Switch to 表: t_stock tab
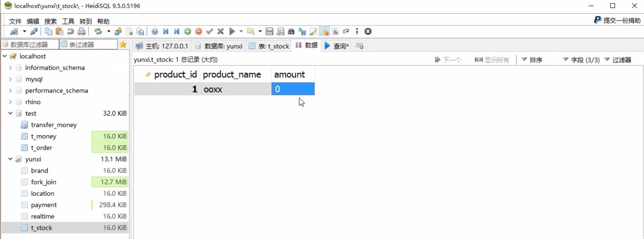The image size is (644, 239). [269, 46]
